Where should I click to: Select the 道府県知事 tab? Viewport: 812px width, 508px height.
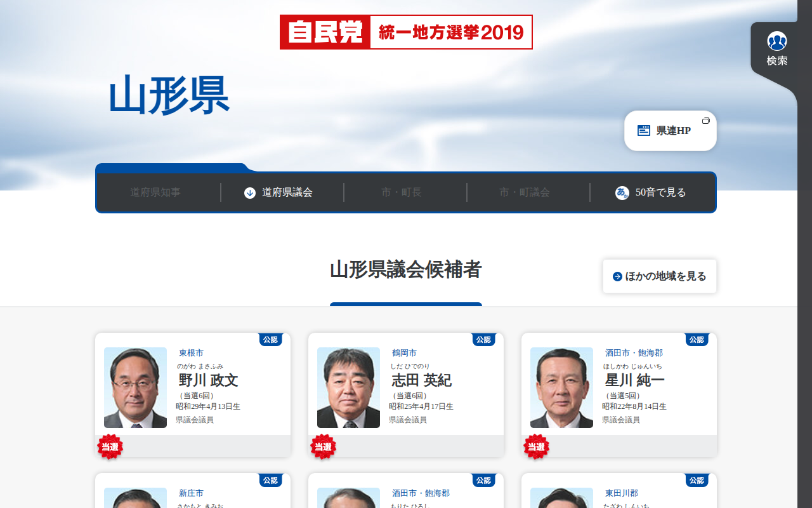pos(155,192)
